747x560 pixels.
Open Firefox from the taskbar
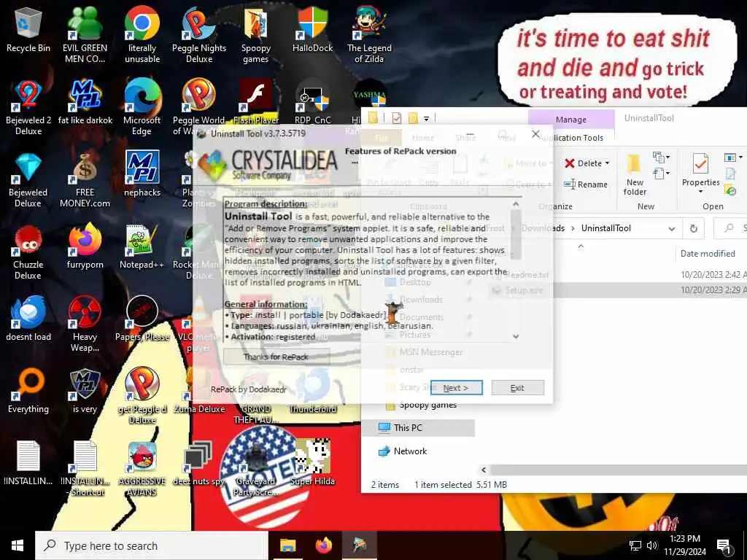coord(324,545)
